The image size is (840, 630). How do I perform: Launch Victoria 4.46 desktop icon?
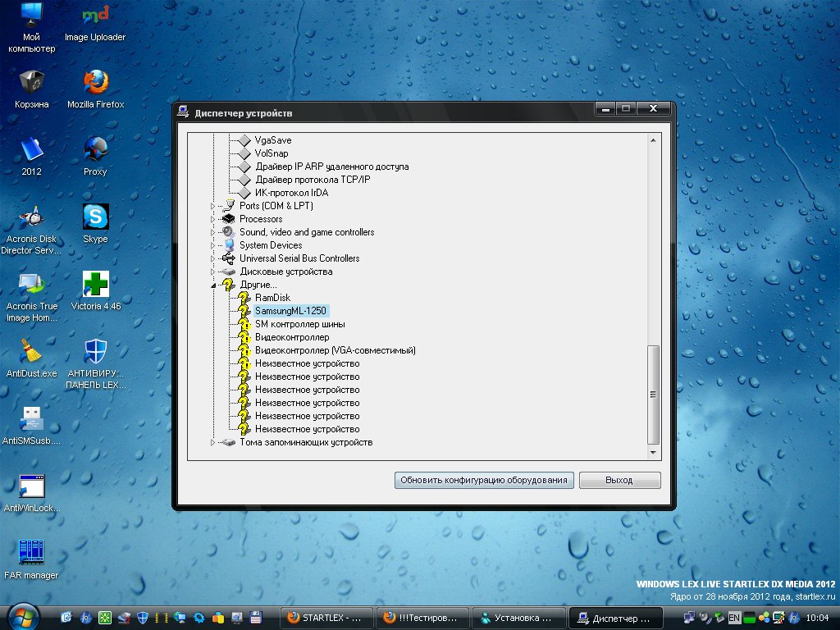(96, 285)
